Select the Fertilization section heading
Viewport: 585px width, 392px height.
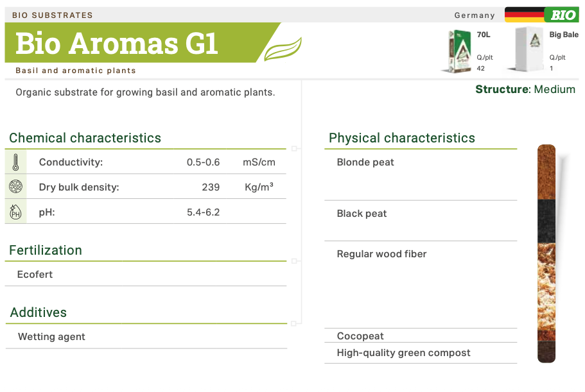tap(46, 250)
